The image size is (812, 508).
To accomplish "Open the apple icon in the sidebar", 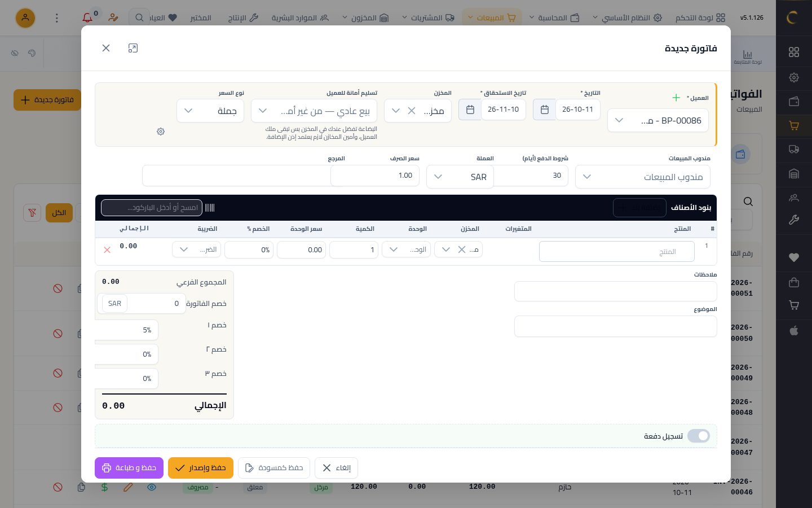I will point(794,330).
